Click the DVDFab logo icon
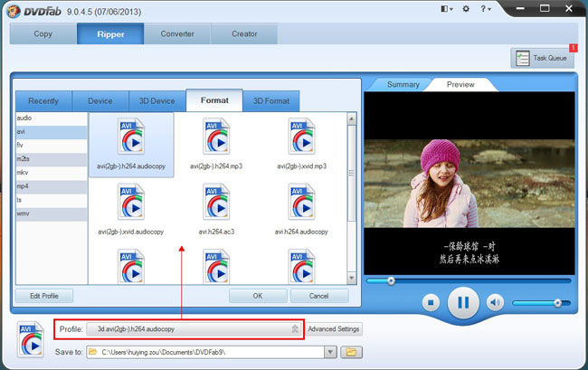Image resolution: width=588 pixels, height=370 pixels. coord(14,11)
